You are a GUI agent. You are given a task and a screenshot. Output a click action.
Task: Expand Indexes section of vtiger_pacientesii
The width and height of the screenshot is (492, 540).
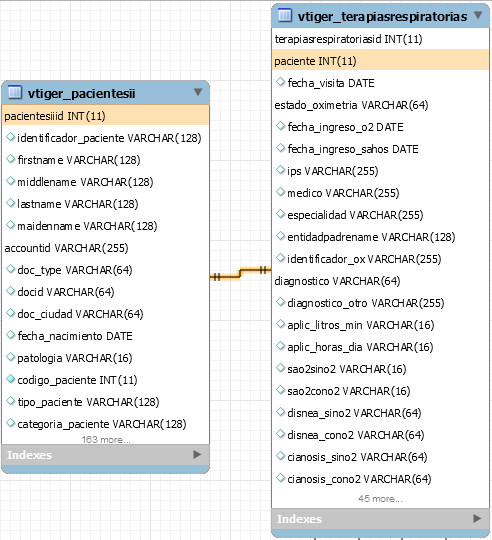click(x=197, y=455)
